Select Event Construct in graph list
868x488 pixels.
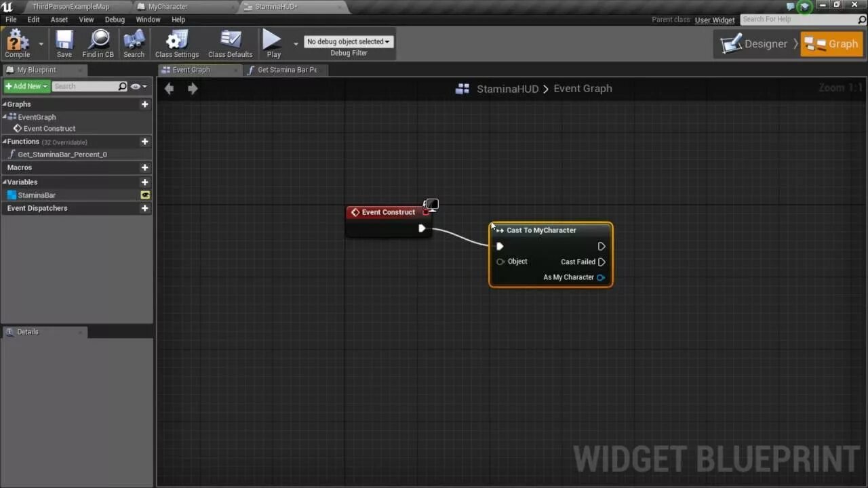point(49,129)
